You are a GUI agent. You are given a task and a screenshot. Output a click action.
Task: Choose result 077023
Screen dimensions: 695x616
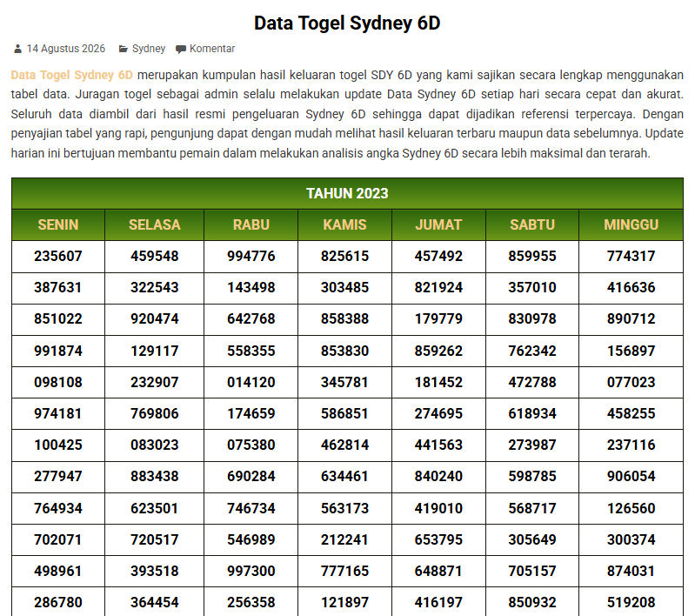pos(631,383)
